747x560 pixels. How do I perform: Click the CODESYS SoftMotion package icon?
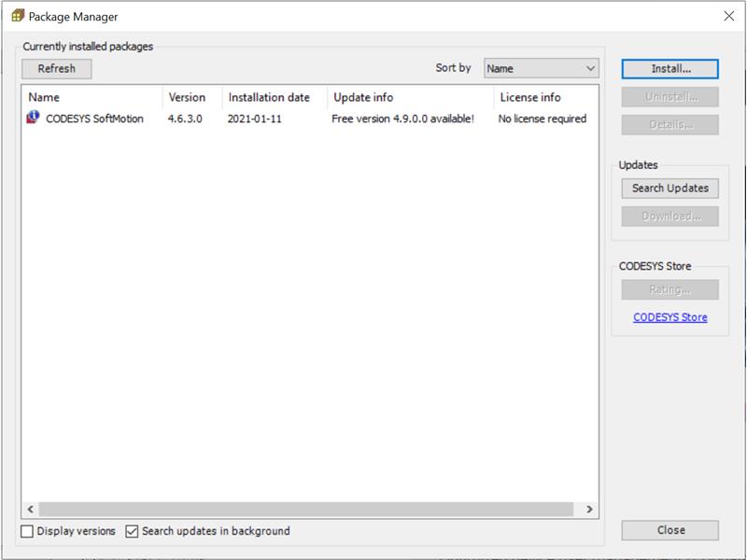coord(33,118)
